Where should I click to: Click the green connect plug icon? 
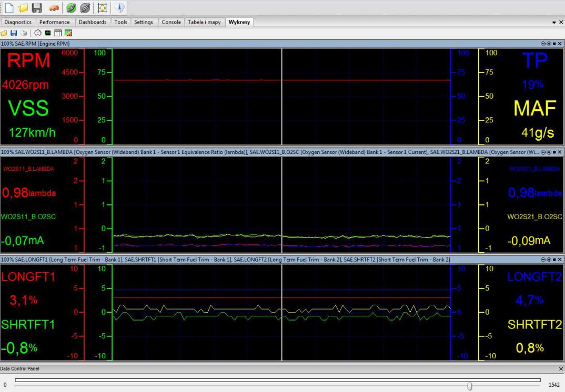[x=71, y=7]
